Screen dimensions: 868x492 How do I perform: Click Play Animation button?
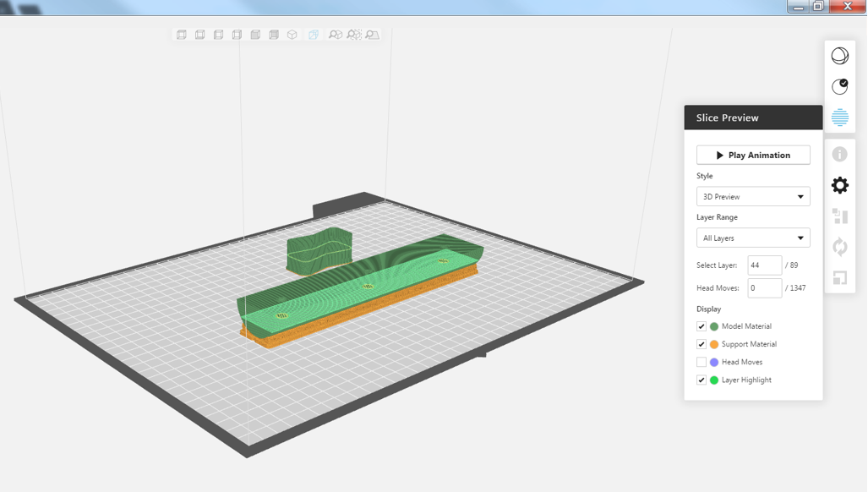tap(753, 155)
